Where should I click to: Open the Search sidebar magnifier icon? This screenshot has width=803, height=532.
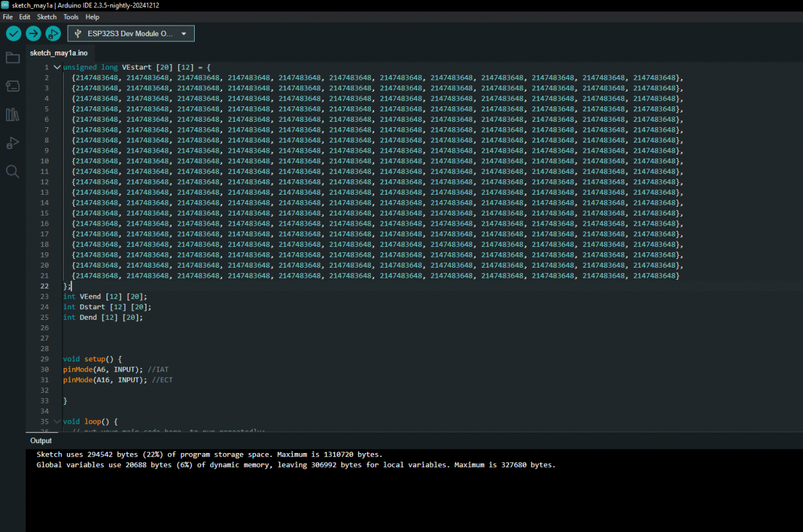coord(12,172)
